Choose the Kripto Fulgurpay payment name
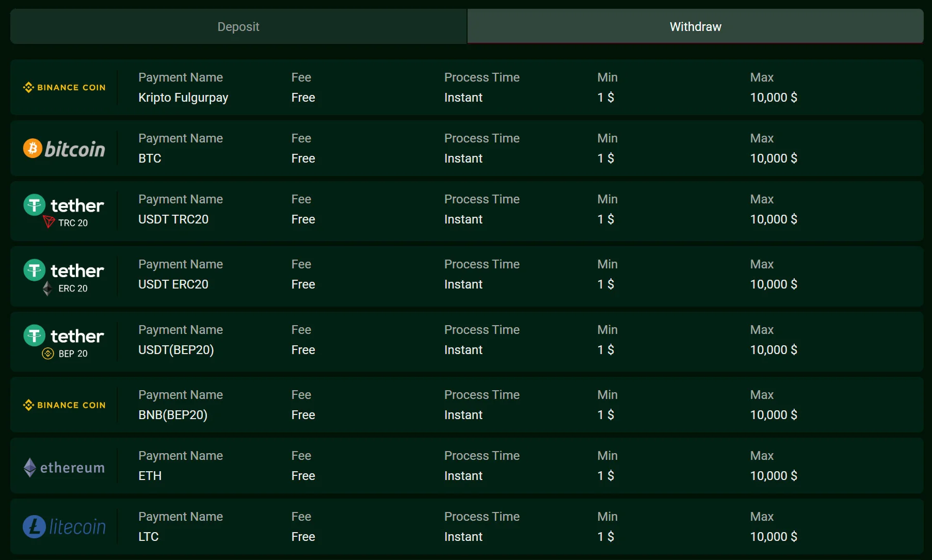 coord(183,98)
